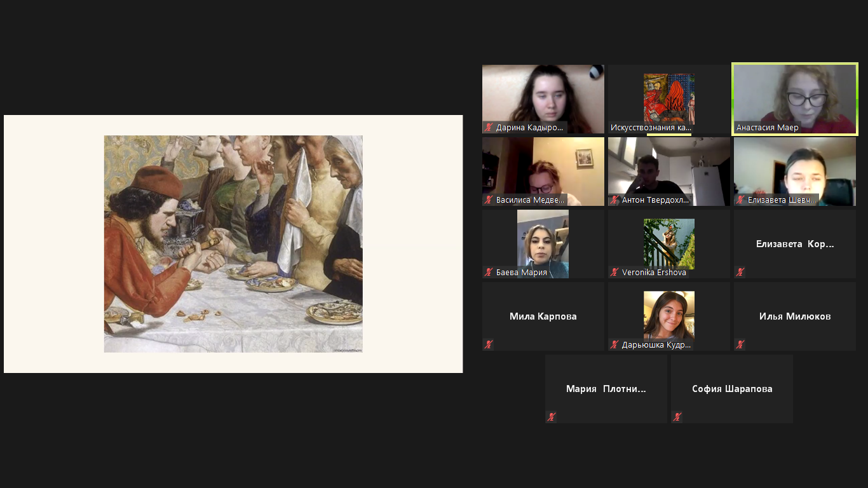Click muted mic icon on Veronika Ershova tile

point(614,272)
